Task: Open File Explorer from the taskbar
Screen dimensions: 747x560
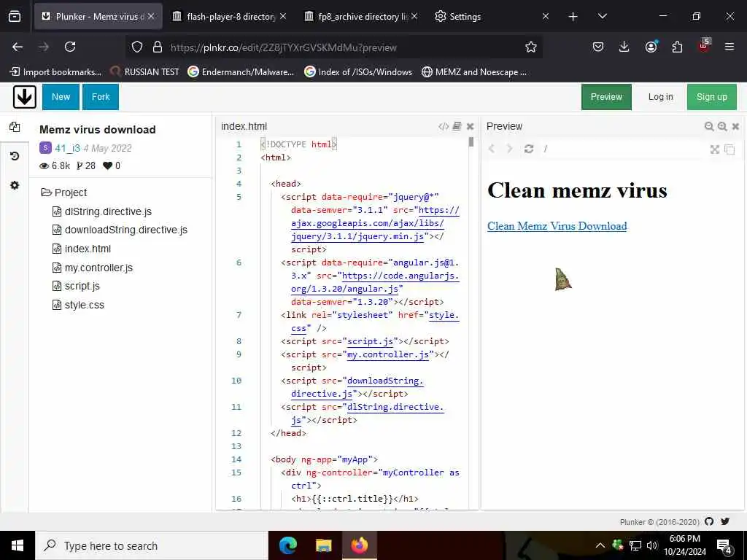Action: pos(323,545)
